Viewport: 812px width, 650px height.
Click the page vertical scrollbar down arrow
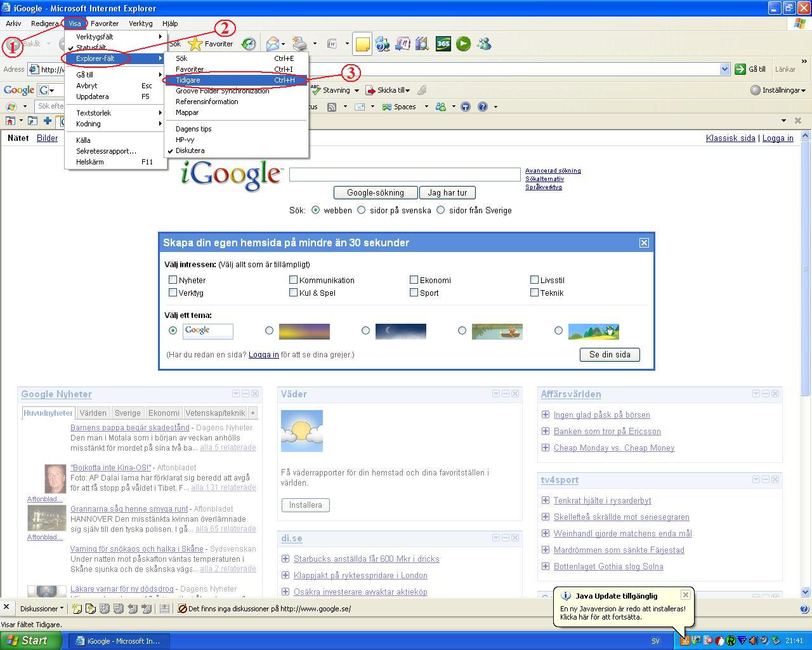[806, 592]
